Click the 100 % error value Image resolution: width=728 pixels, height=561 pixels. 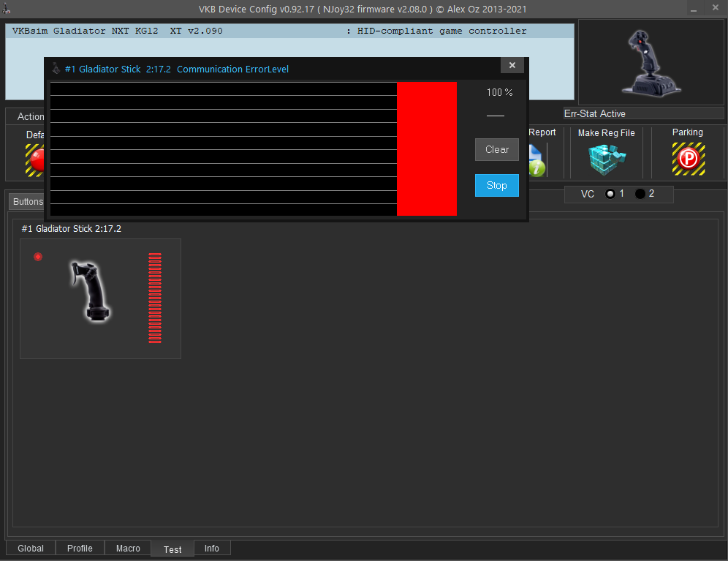coord(499,92)
